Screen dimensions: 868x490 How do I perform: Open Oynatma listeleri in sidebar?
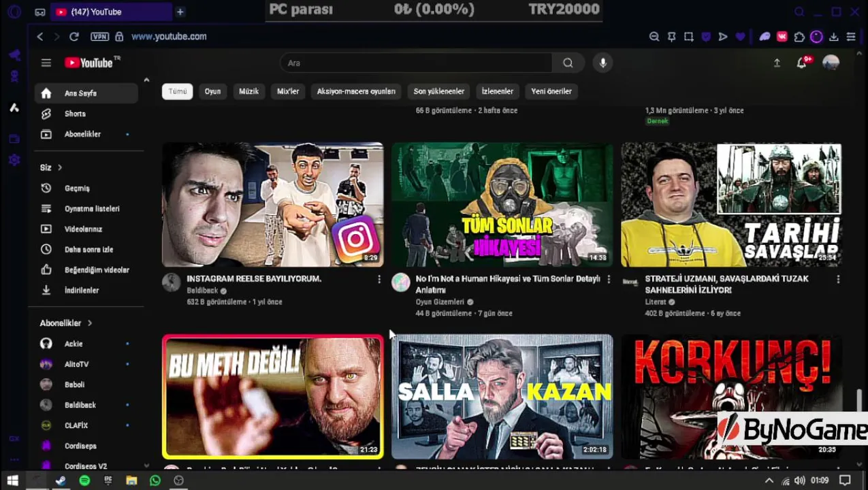[86, 209]
